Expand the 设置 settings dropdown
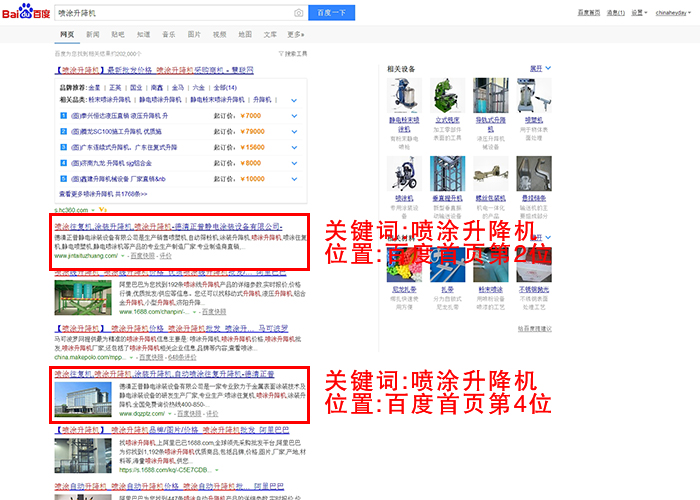The height and width of the screenshot is (500, 700). click(639, 12)
